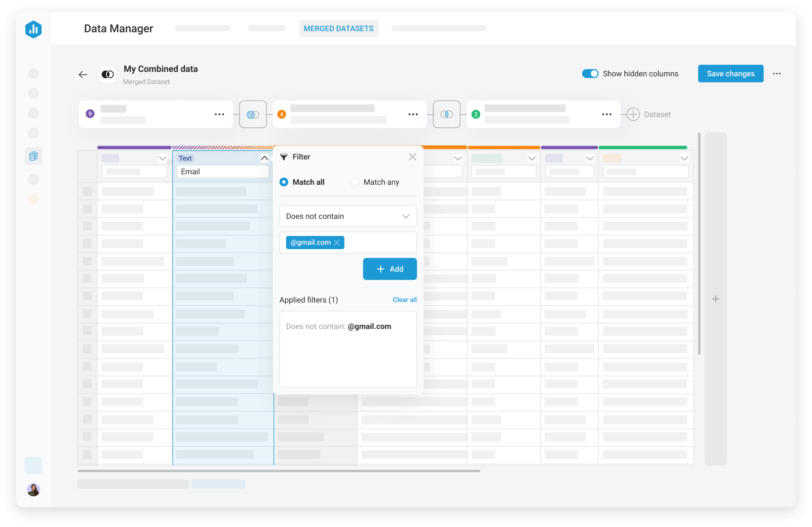
Task: Click the Save changes button
Action: click(x=730, y=73)
